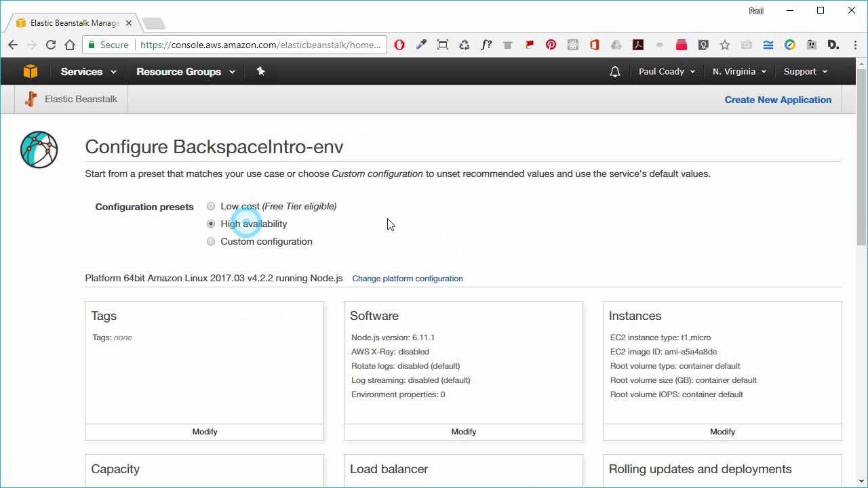The height and width of the screenshot is (488, 868).
Task: Click the React developer tools extension icon
Action: tap(573, 45)
